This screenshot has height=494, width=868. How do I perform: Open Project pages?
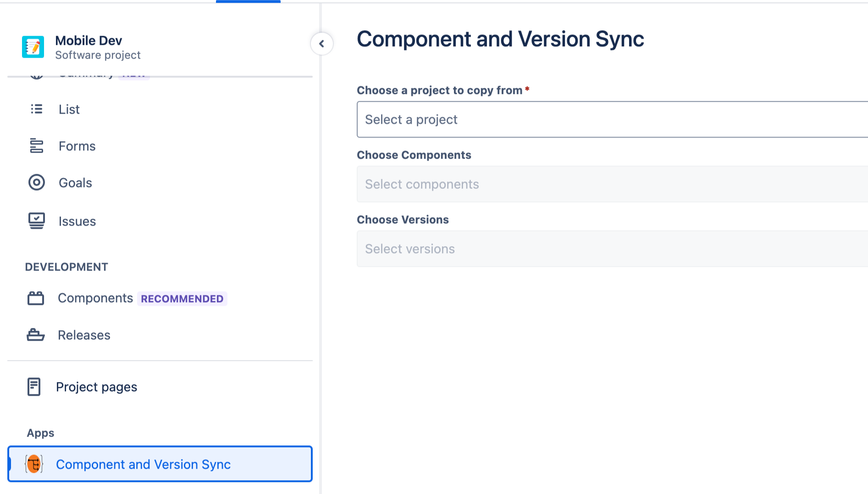pyautogui.click(x=96, y=387)
